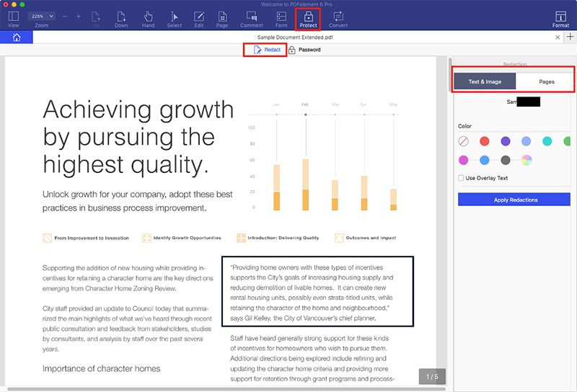Open the Form tool

281,18
